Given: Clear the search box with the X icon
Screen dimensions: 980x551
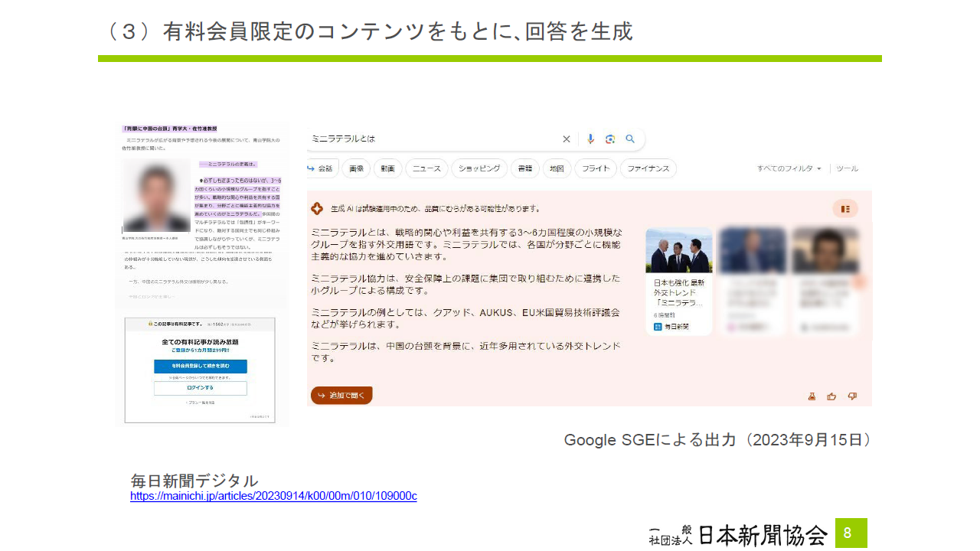Looking at the screenshot, I should coord(567,139).
